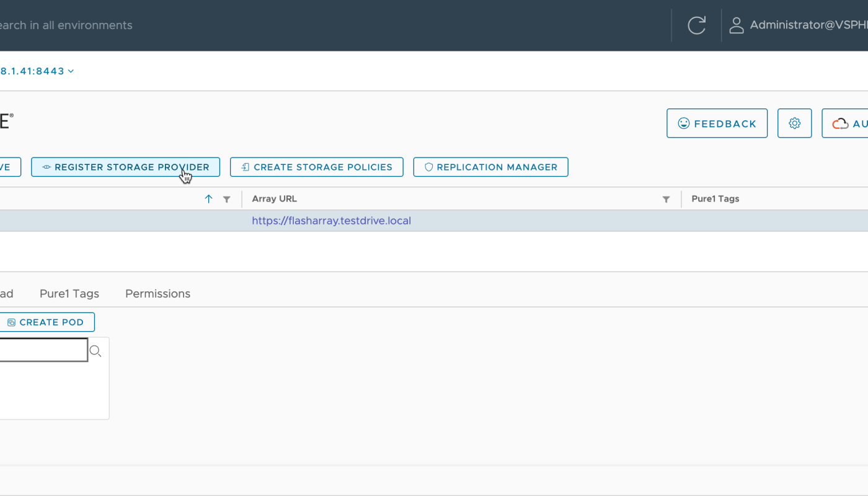Switch to the Permissions tab
The image size is (868, 496).
point(157,294)
